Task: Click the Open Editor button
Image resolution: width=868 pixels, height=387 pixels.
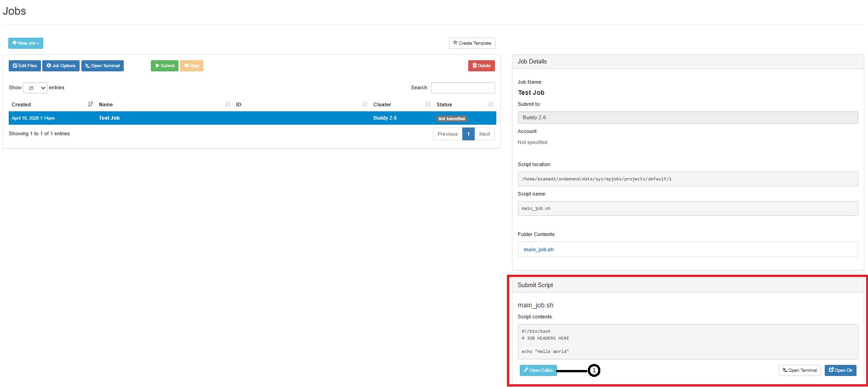Action: tap(538, 370)
